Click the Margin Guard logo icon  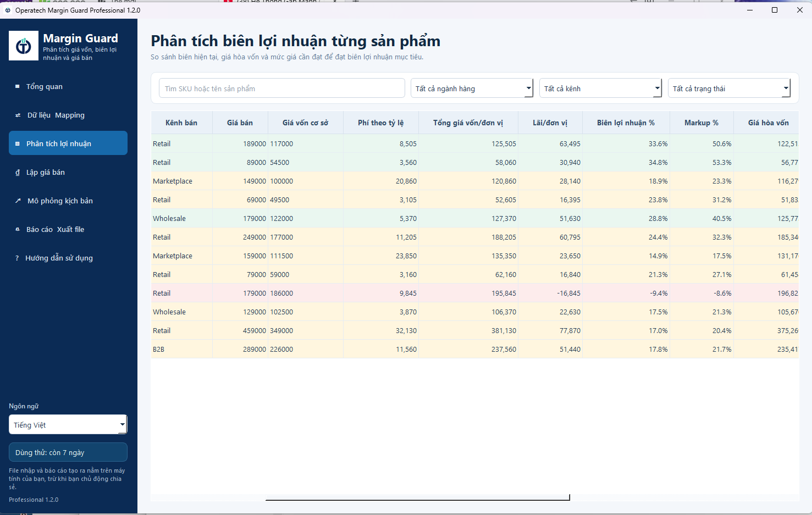[24, 46]
